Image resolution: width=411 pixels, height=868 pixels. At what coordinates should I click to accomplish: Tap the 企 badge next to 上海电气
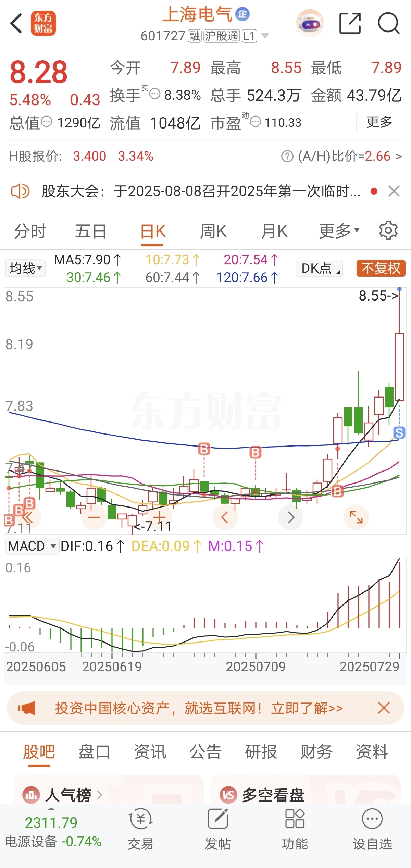[x=242, y=14]
